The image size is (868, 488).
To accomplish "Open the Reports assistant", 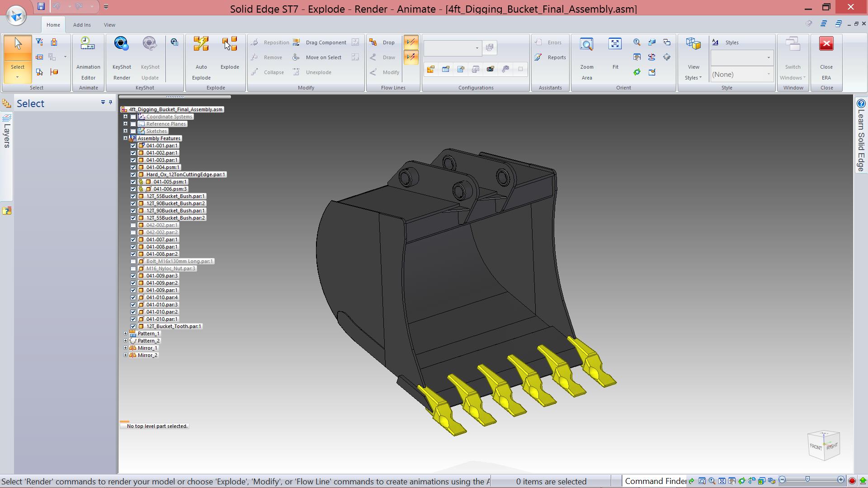I will [x=551, y=57].
